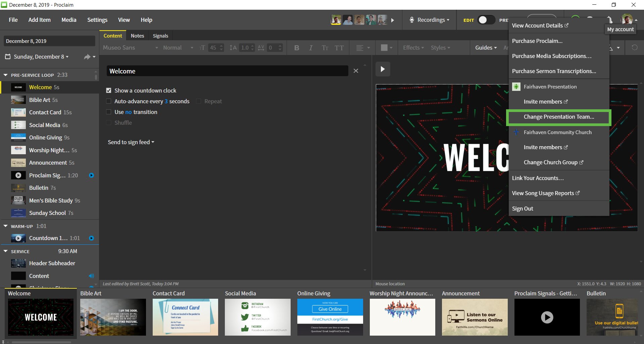Screen dimensions: 644x344
Task: Click the share arrow icon beside date
Action: click(x=87, y=57)
